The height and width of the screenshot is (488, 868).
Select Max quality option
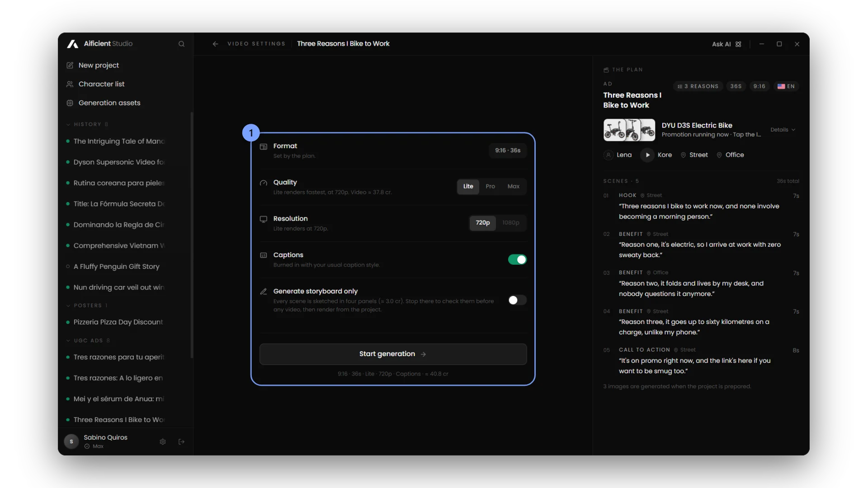coord(514,186)
